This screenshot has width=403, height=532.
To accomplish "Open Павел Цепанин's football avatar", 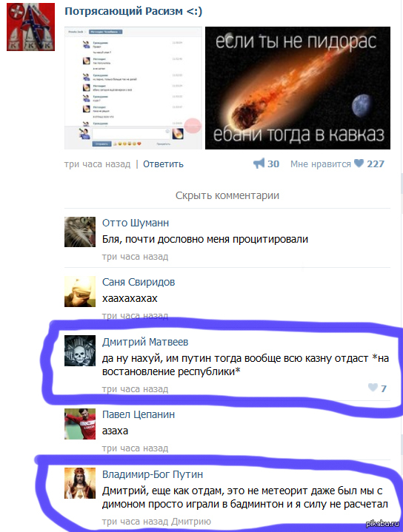I will pos(80,424).
